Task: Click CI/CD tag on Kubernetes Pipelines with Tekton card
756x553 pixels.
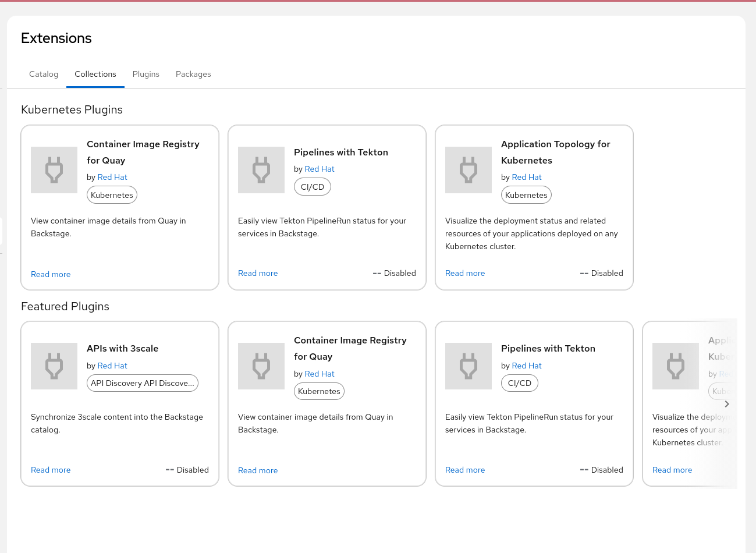Action: coord(313,187)
